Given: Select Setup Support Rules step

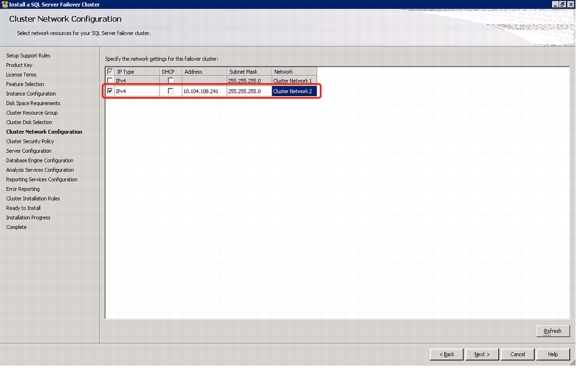Looking at the screenshot, I should coord(28,56).
